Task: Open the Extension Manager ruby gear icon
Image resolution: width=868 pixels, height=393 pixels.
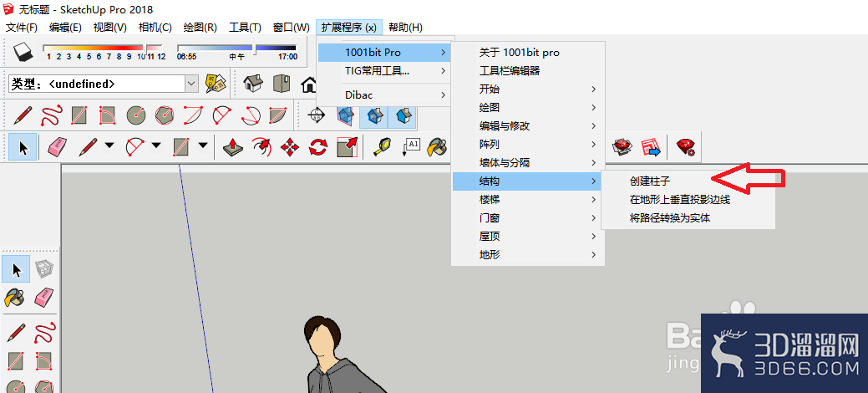Action: coord(687,147)
